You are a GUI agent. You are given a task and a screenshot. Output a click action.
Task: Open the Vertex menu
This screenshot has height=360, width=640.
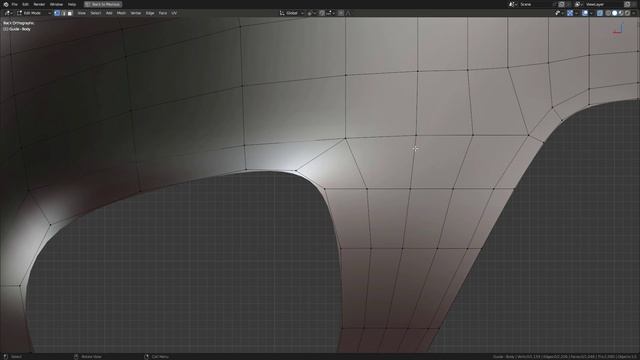pyautogui.click(x=136, y=13)
